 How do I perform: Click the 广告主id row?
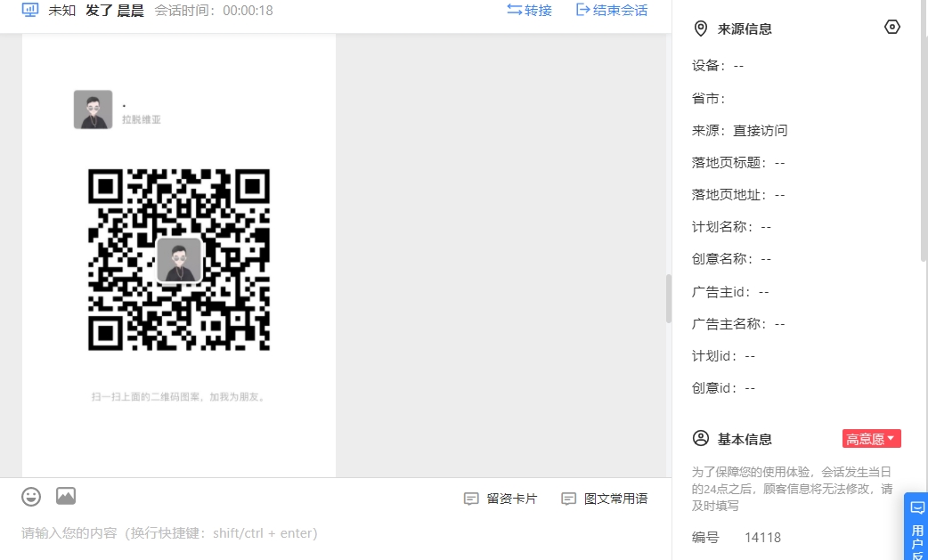(x=730, y=291)
